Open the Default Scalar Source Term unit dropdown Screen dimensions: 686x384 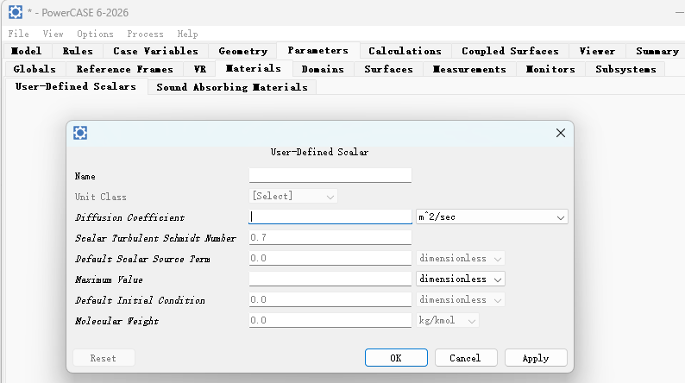pos(460,258)
